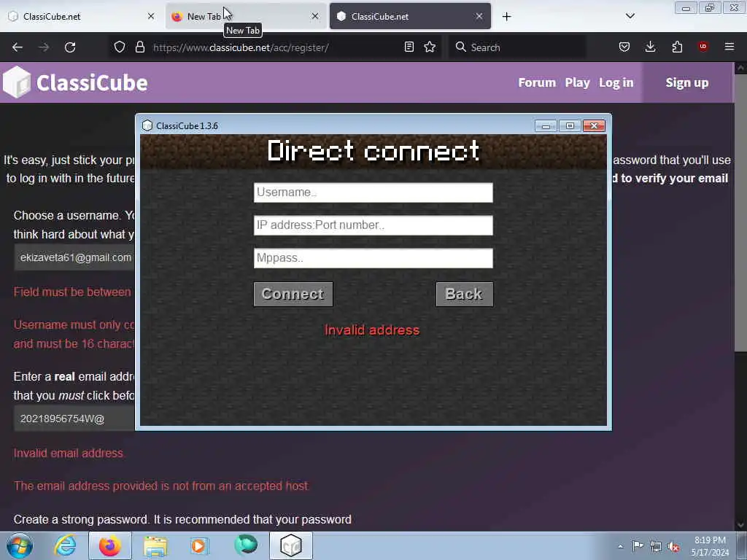
Task: Click ClassiCube taskbar icon
Action: click(x=291, y=545)
